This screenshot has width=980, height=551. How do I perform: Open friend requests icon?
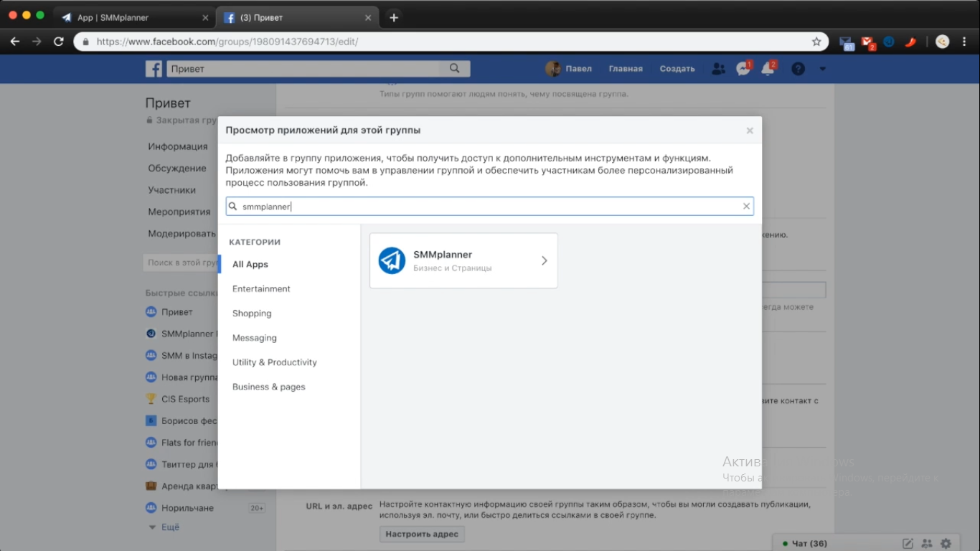718,69
